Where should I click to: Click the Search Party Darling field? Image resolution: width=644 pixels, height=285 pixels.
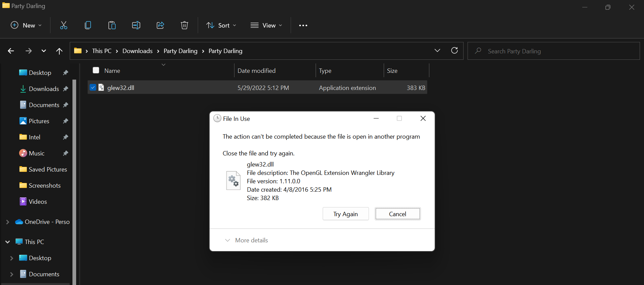[x=554, y=51]
